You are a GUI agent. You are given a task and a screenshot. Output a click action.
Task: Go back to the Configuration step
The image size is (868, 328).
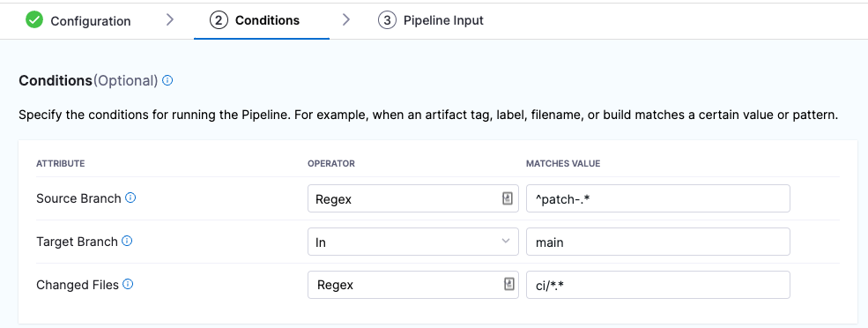(90, 21)
